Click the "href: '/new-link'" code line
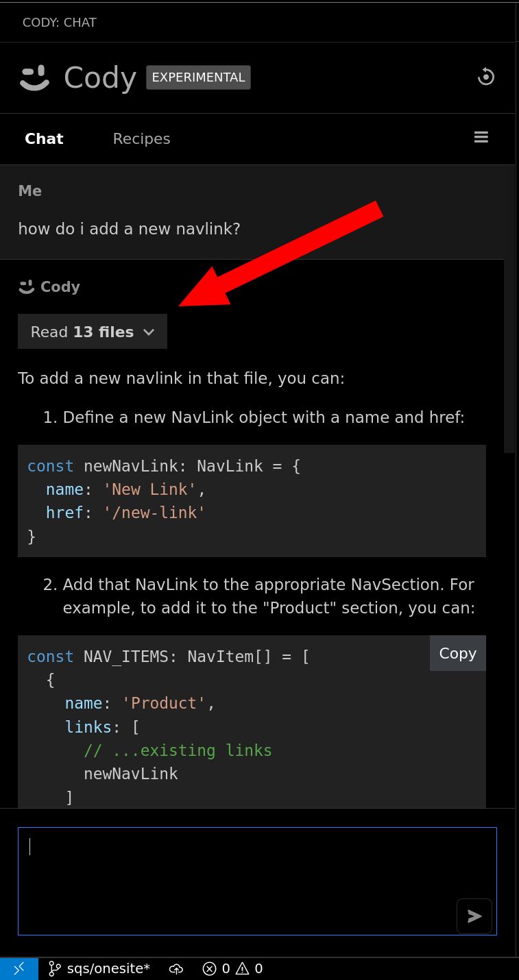 [x=125, y=513]
